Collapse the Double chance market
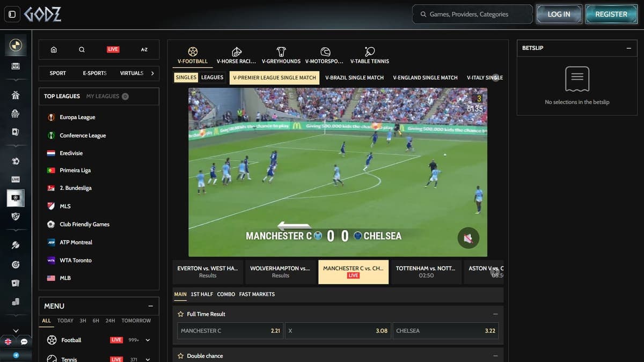 (495, 356)
